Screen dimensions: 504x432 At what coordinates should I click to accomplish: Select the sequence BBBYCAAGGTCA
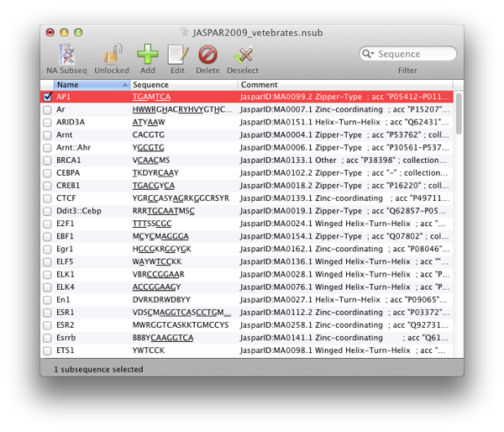pyautogui.click(x=163, y=338)
